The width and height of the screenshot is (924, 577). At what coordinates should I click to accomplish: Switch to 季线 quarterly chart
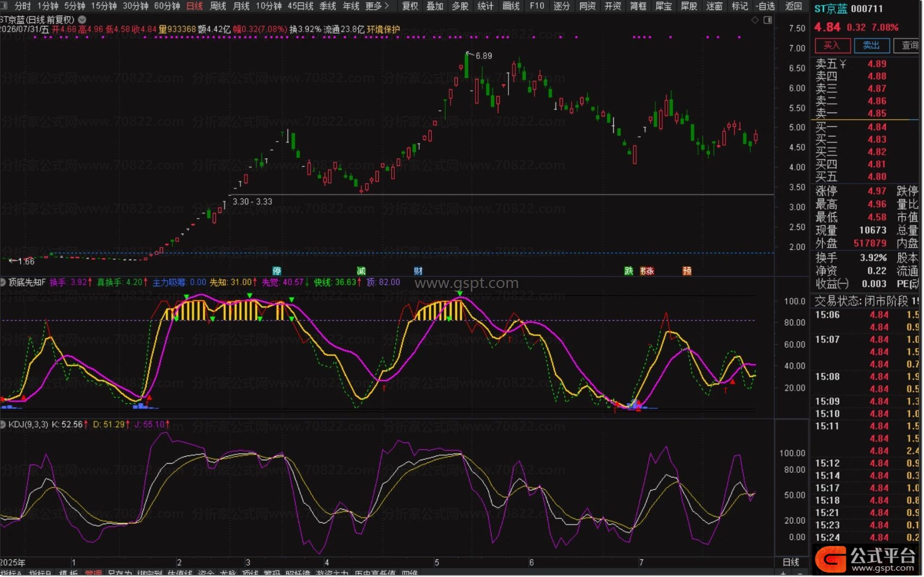pos(328,6)
